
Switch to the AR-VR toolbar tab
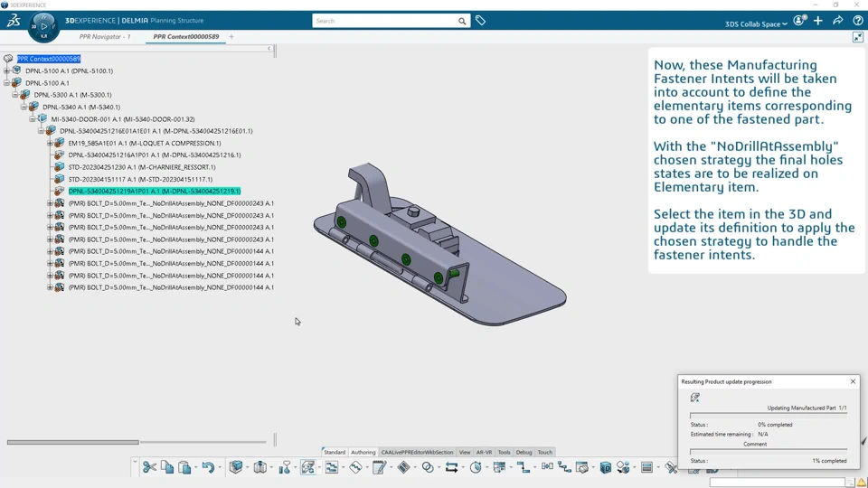click(485, 452)
